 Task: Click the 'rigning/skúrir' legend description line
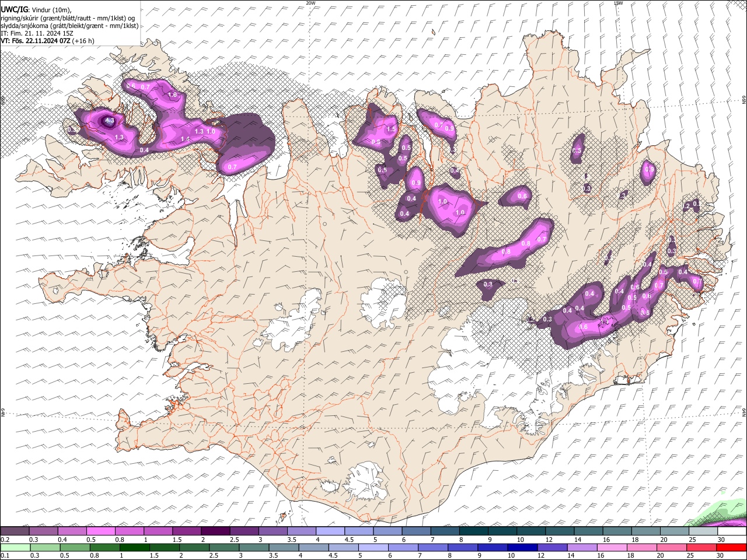(68, 18)
